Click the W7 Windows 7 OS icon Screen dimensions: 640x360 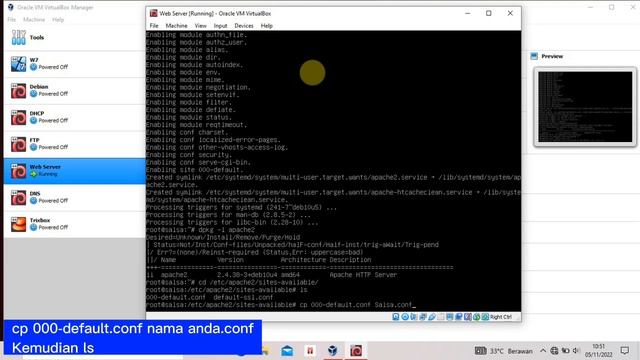(x=18, y=64)
